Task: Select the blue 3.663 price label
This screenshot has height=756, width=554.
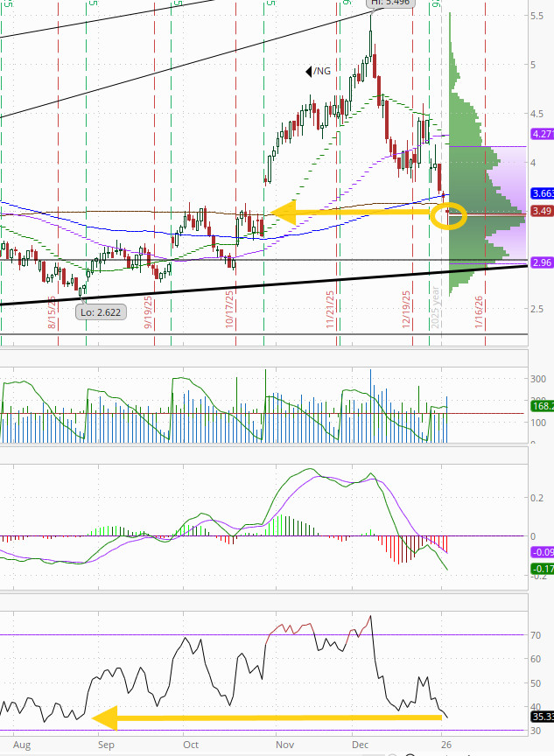Action: (542, 193)
